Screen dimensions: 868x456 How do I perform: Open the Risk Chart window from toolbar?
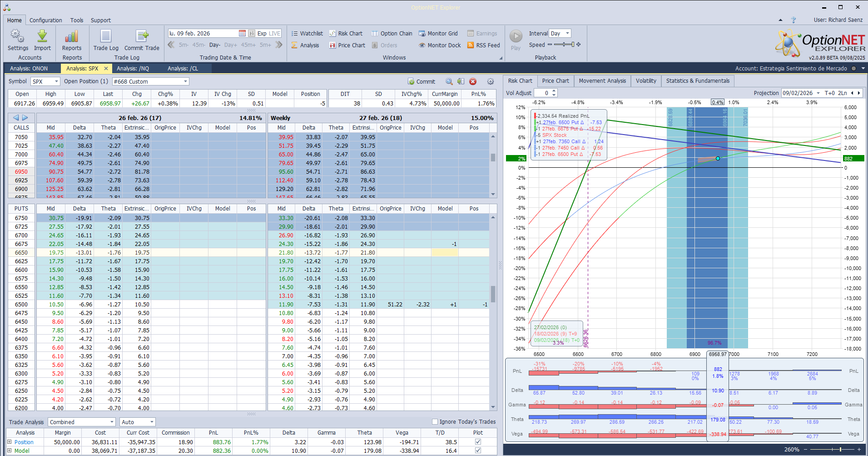346,33
